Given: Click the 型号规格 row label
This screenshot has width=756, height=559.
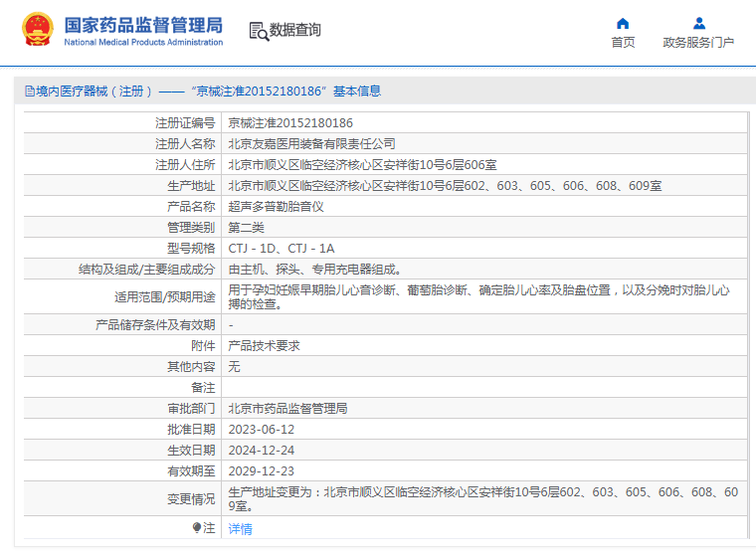Looking at the screenshot, I should tap(191, 249).
